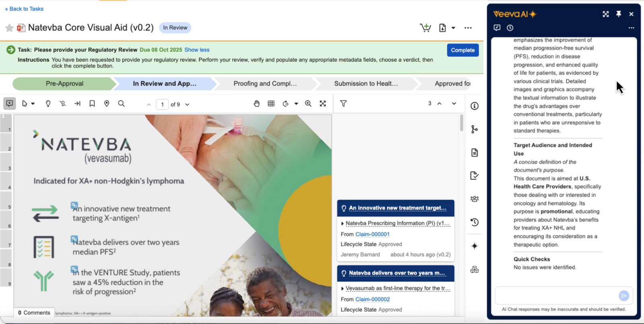Zoom in with the magnifier plus
The width and height of the screenshot is (644, 324).
[308, 104]
